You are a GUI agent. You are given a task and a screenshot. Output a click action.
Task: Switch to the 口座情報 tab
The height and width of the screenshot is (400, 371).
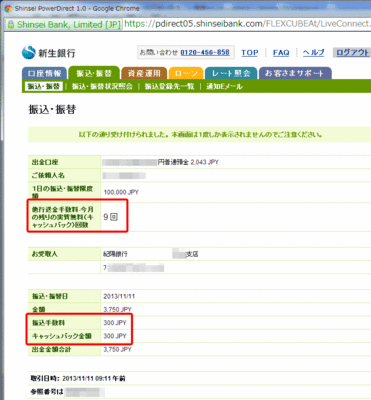(x=44, y=73)
